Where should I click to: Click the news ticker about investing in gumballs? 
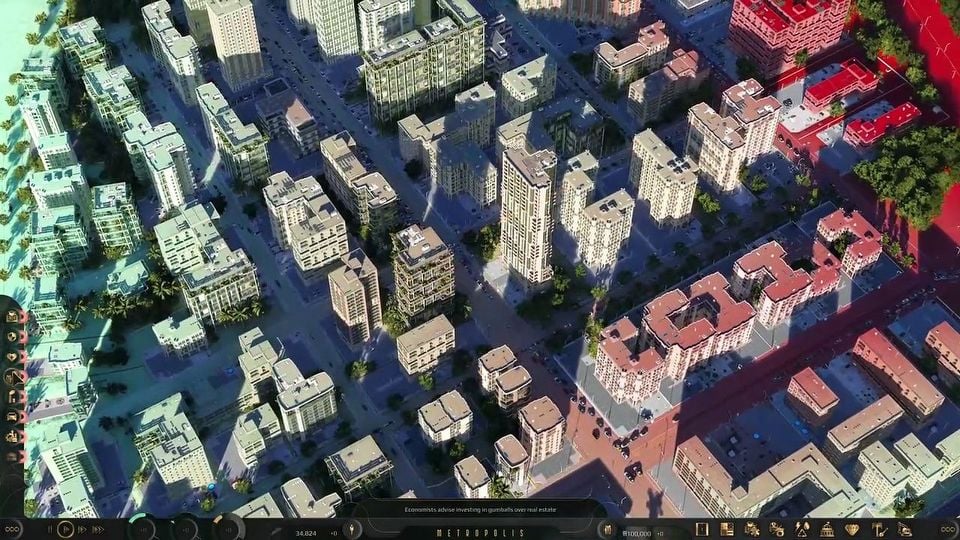click(x=481, y=509)
